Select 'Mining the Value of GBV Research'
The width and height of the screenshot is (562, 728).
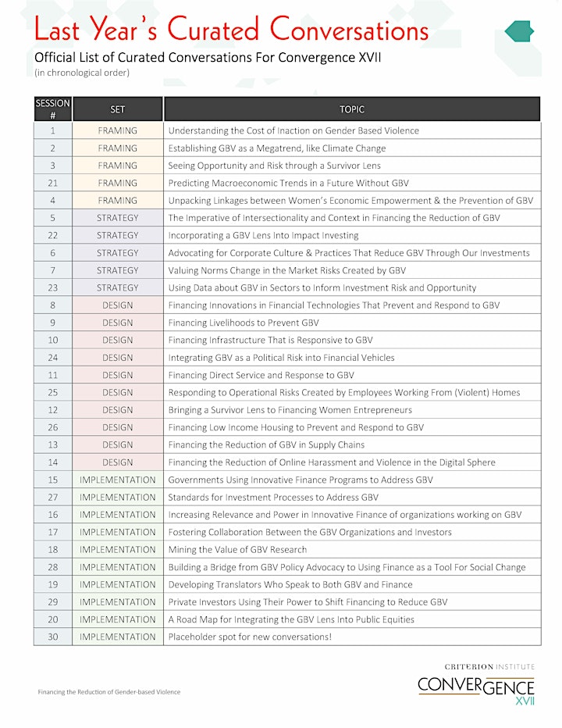(x=237, y=550)
